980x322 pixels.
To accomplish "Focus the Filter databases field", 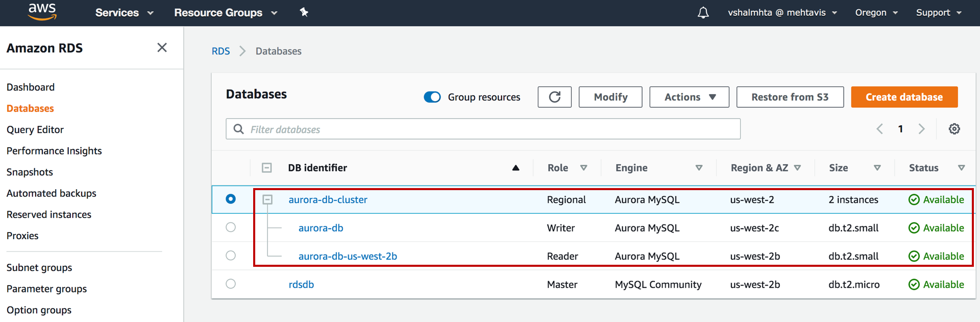I will point(483,129).
